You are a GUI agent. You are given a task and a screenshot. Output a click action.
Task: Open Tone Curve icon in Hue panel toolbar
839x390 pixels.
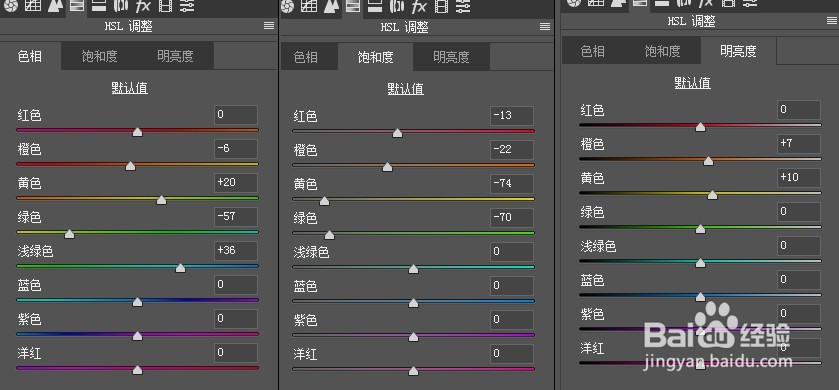click(x=34, y=6)
